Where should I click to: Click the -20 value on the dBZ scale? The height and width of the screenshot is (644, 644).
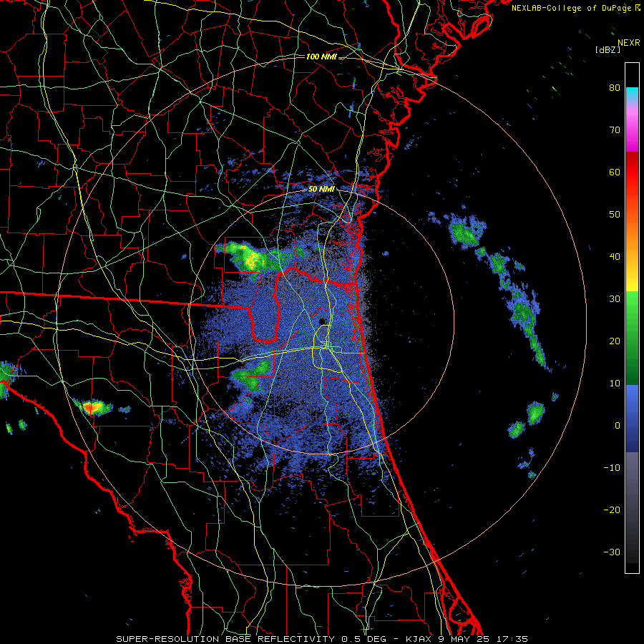612,509
